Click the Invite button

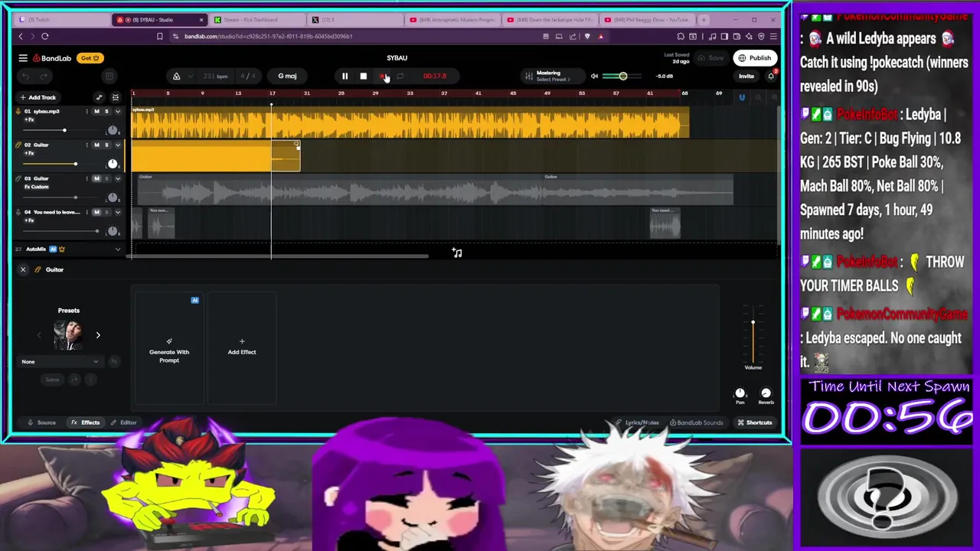pyautogui.click(x=746, y=76)
